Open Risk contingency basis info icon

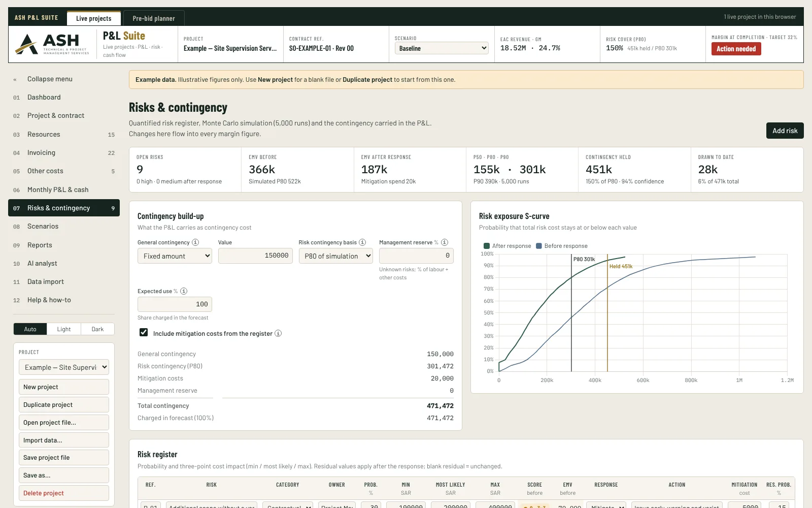click(x=362, y=242)
